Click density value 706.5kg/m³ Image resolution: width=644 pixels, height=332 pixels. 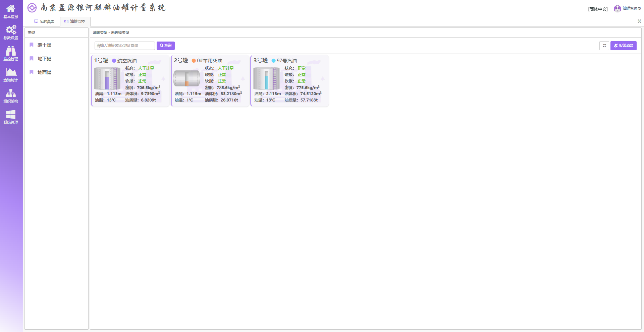click(149, 87)
